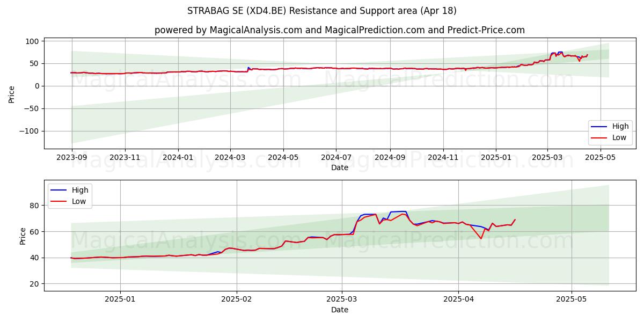The image size is (644, 322).
Task: Click the '2025-02' label on lower chart axis
Action: click(x=237, y=301)
